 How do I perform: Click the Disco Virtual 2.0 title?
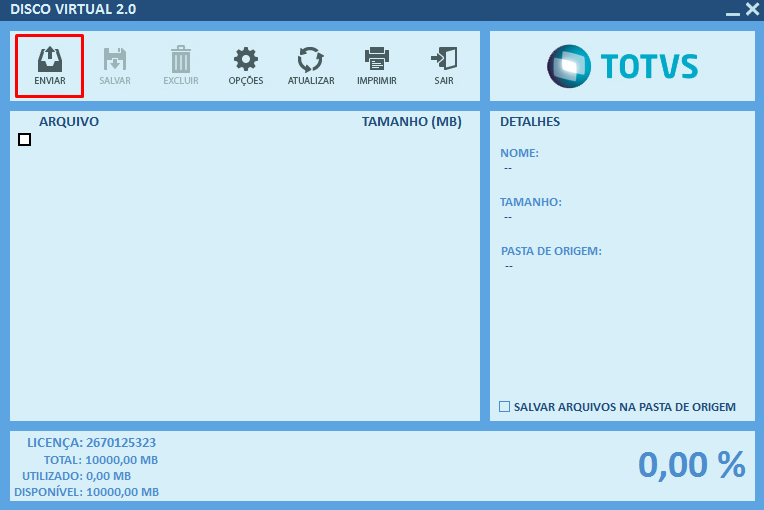coord(73,9)
